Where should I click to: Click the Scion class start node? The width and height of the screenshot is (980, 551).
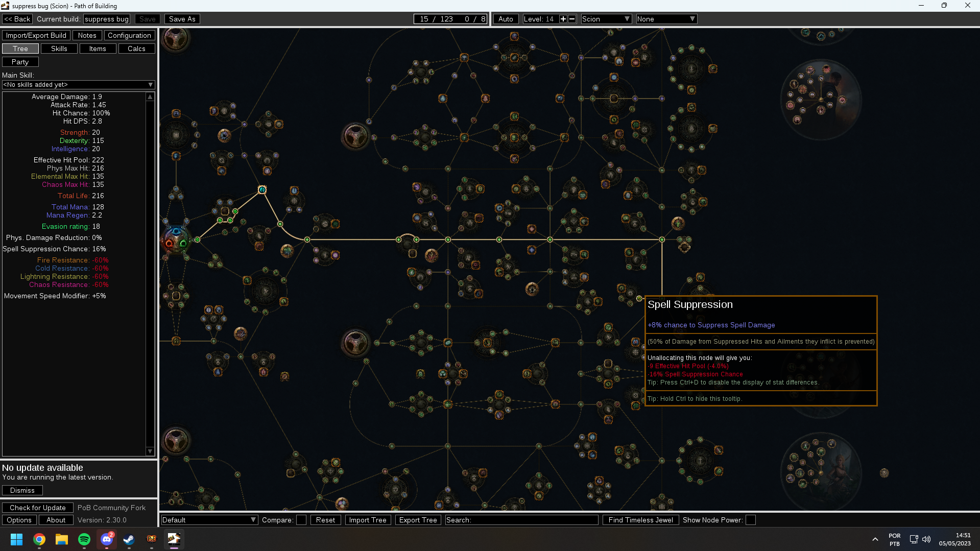click(176, 239)
